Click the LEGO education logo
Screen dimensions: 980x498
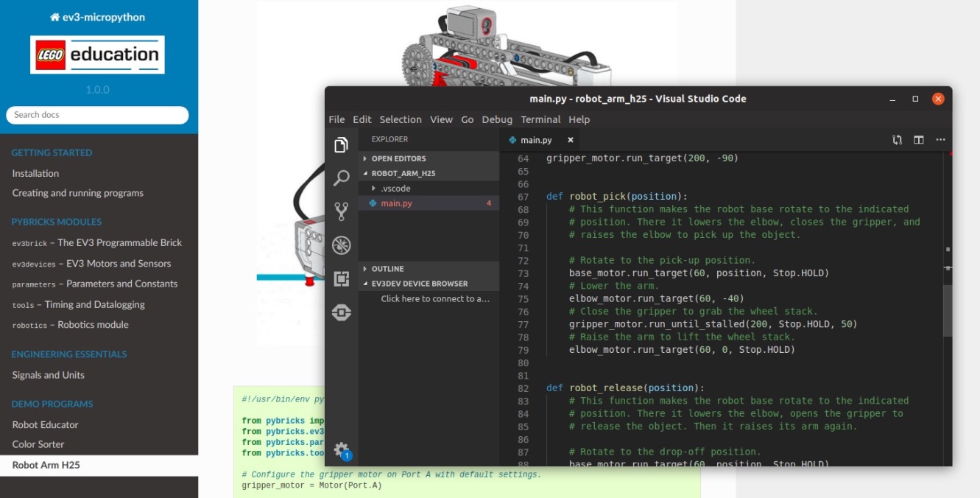tap(97, 55)
